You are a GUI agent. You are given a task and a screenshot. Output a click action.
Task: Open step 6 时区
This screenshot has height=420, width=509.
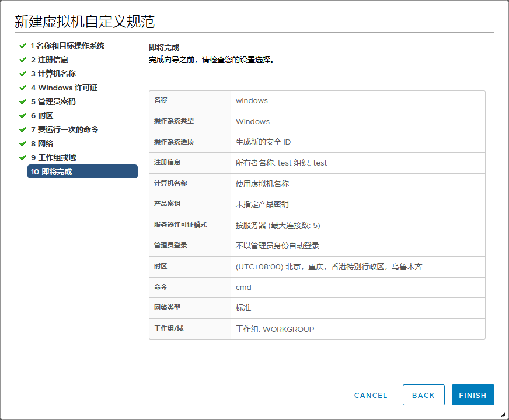42,116
